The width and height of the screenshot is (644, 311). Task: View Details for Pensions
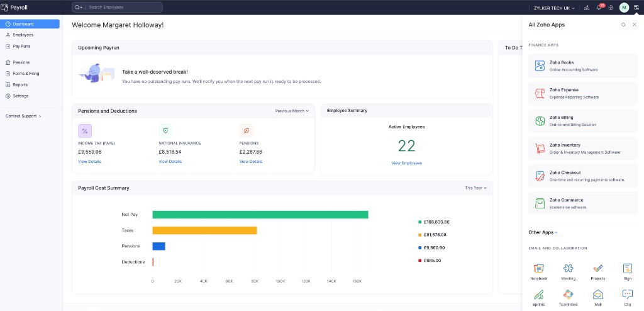click(x=251, y=162)
